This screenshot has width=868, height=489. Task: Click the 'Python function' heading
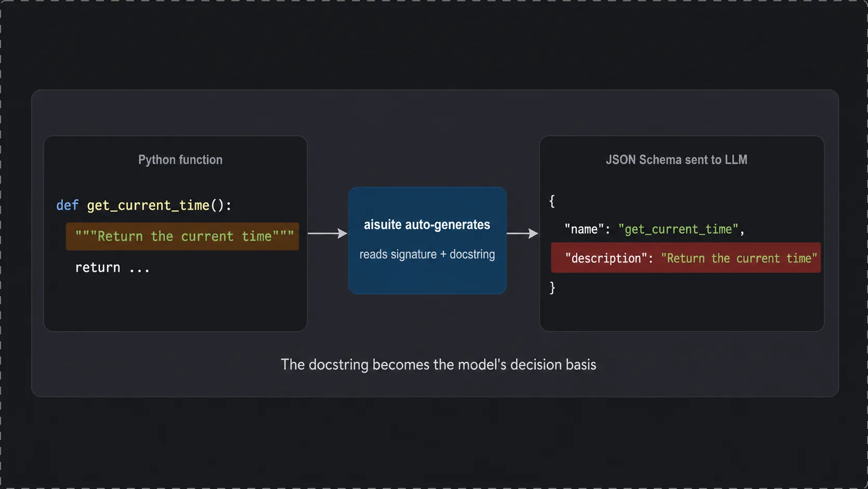pyautogui.click(x=180, y=160)
